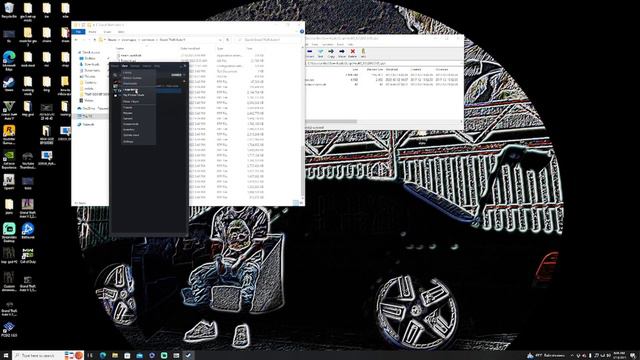Screen dimensions: 640x360
Task: Open the Explorer recent locations dropdown
Action: coord(89,40)
